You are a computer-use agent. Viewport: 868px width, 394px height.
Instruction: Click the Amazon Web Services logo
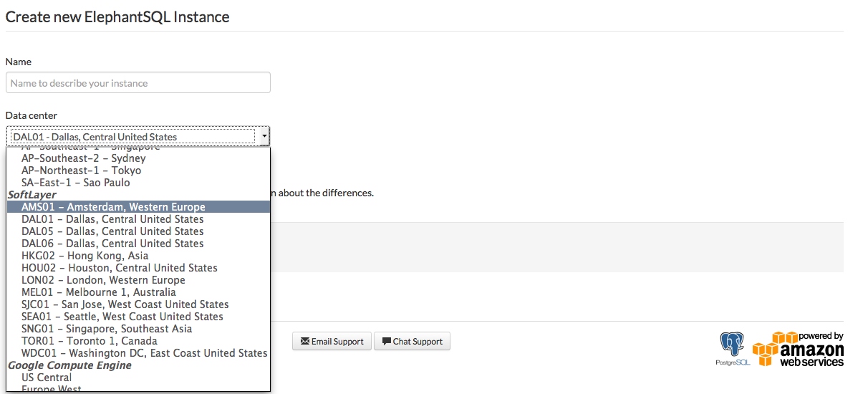tap(798, 349)
